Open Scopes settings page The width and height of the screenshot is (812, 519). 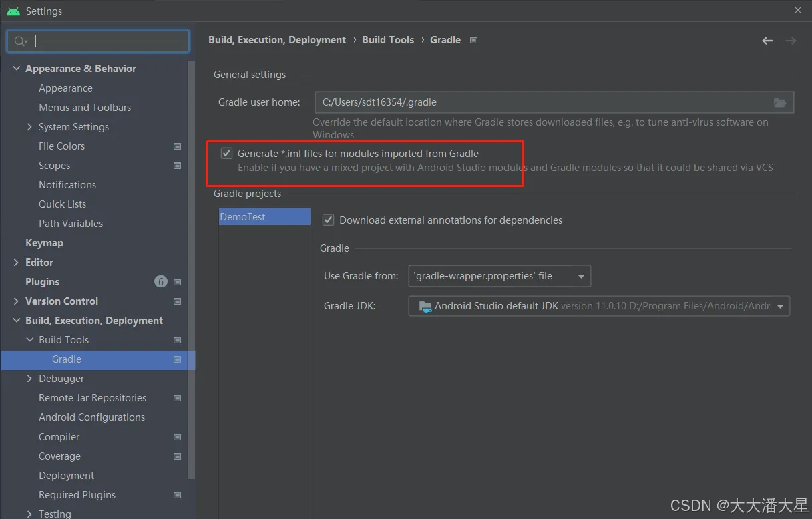[54, 166]
